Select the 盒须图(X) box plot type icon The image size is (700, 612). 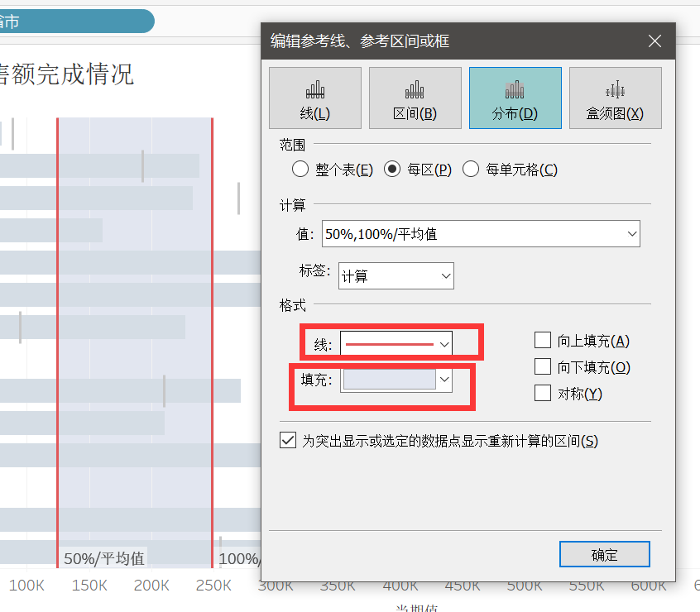click(x=615, y=98)
